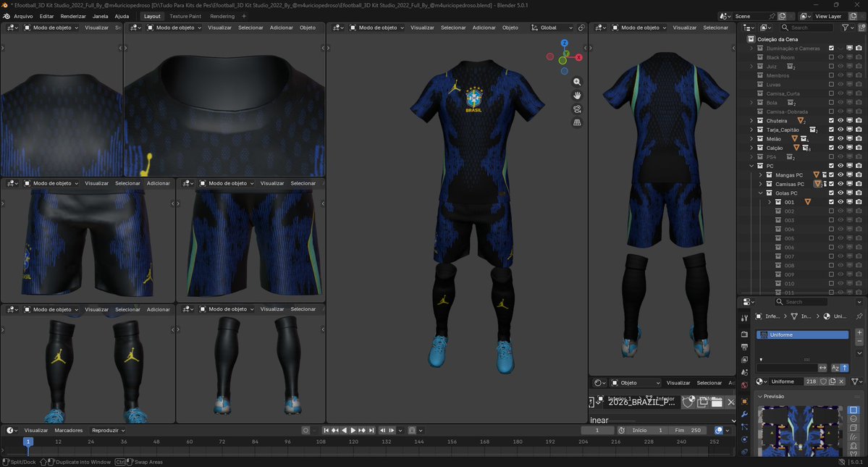Image resolution: width=868 pixels, height=467 pixels.
Task: Open World properties red globe icon
Action: pyautogui.click(x=744, y=385)
